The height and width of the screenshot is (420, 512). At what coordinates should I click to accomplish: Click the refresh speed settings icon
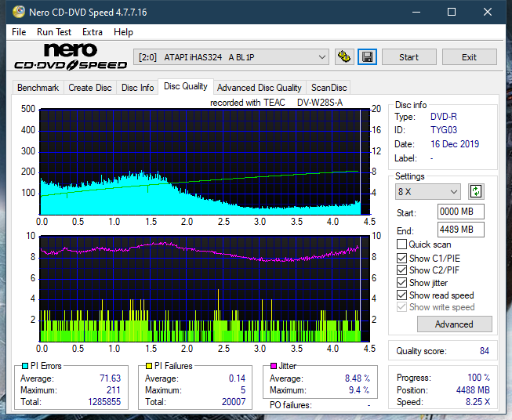click(476, 191)
